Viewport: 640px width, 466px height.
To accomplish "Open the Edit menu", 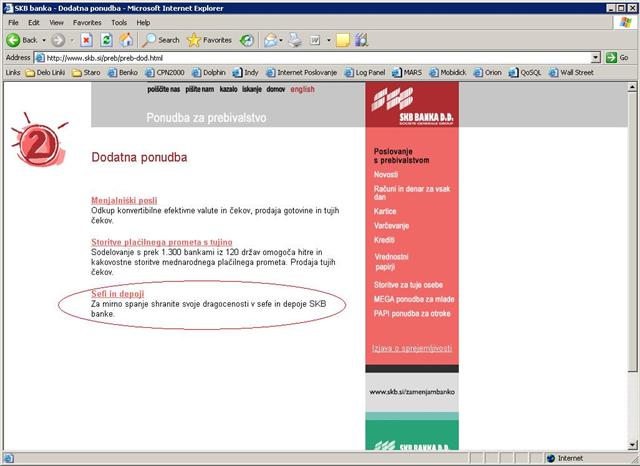I will click(34, 22).
